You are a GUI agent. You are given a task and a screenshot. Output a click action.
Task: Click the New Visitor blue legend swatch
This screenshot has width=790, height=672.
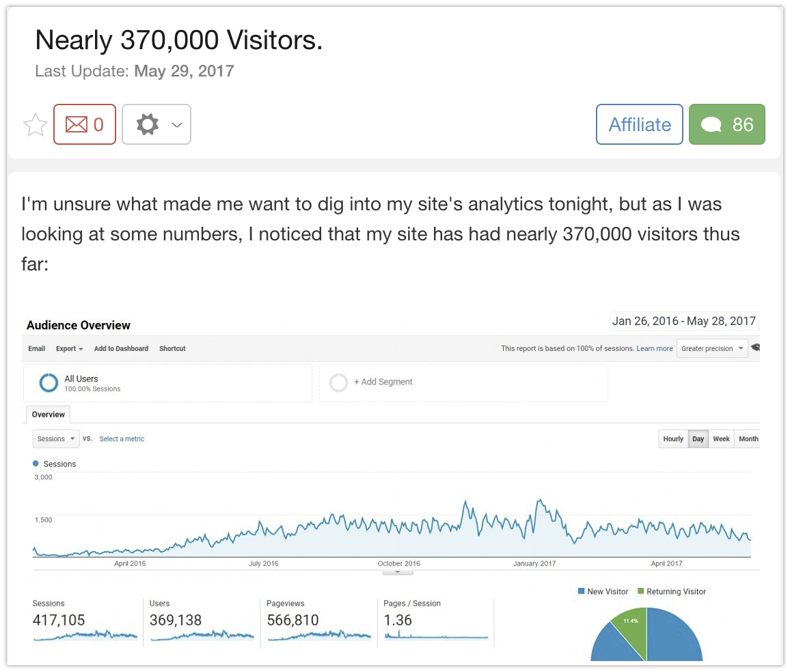tap(582, 591)
